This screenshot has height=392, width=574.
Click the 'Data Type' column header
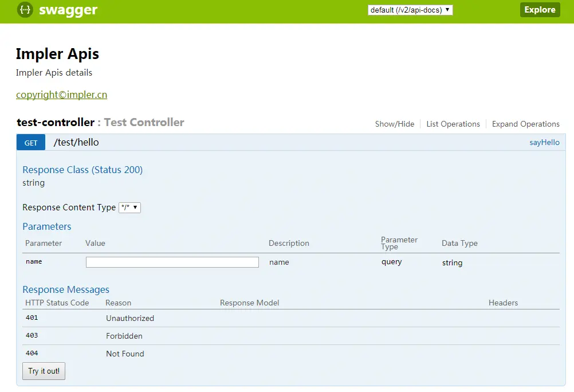[459, 243]
